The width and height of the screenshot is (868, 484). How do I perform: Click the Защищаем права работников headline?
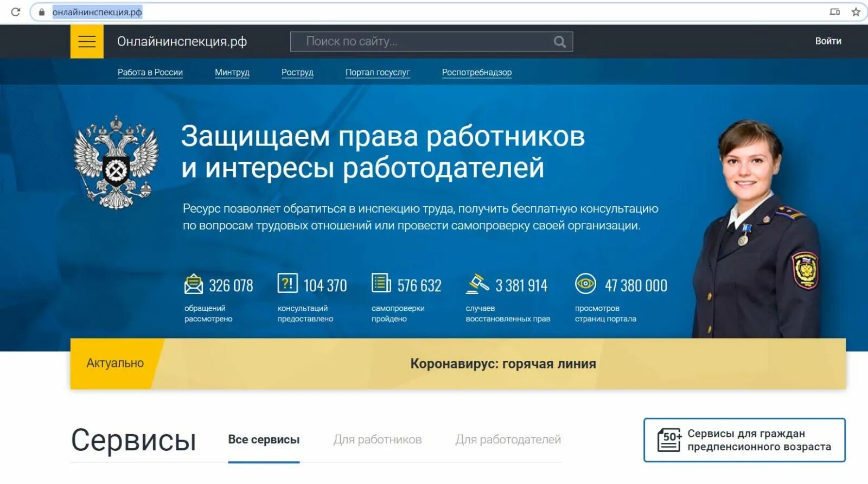tap(383, 152)
